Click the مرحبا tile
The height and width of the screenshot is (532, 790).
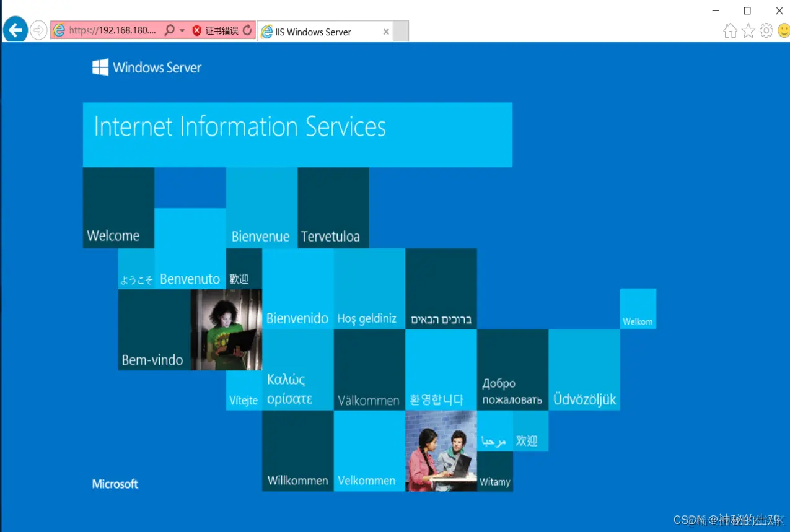[x=495, y=431]
